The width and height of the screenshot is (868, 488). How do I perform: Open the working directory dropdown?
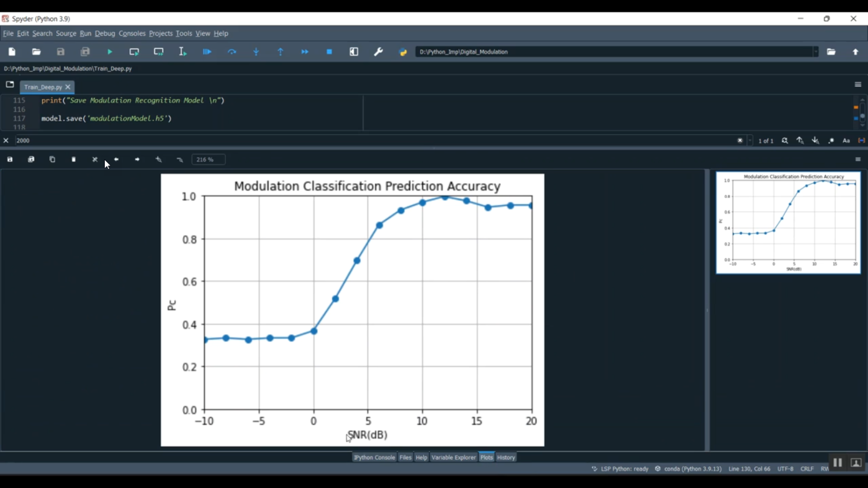[816, 51]
